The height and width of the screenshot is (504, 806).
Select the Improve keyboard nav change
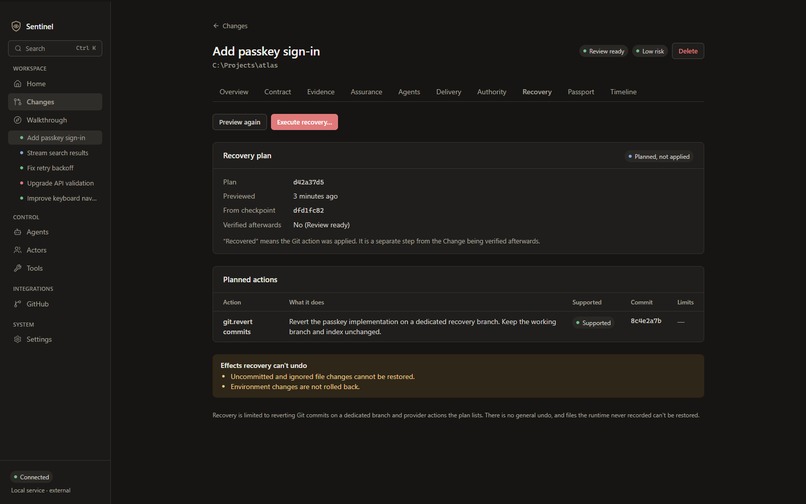[x=55, y=199]
